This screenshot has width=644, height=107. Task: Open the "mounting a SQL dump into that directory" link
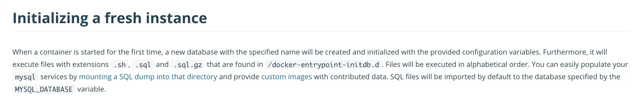[148, 77]
